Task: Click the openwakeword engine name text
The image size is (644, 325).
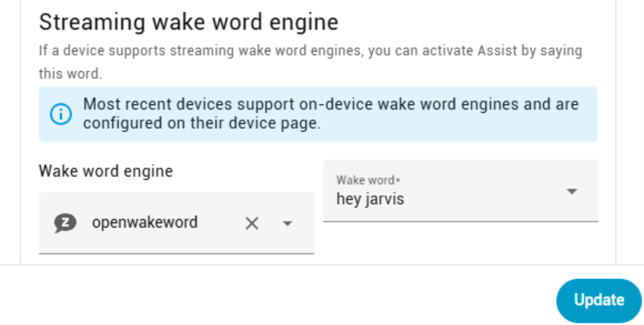Action: 144,222
